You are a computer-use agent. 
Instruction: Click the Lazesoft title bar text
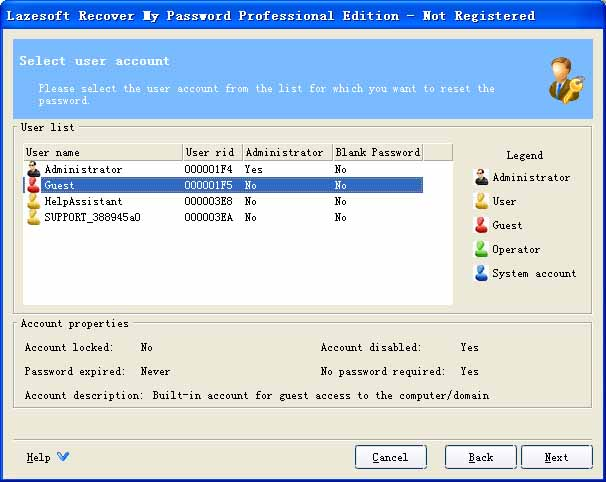(x=271, y=16)
